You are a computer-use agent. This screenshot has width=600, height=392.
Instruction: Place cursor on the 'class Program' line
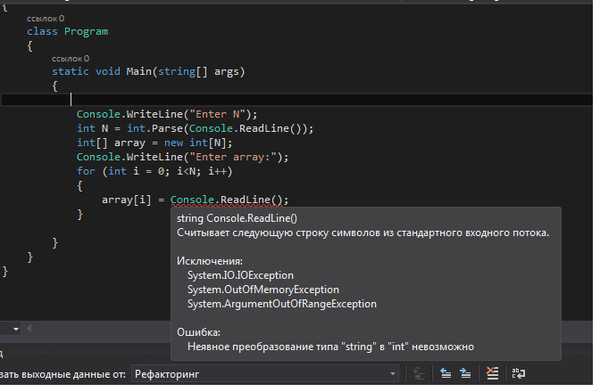67,31
